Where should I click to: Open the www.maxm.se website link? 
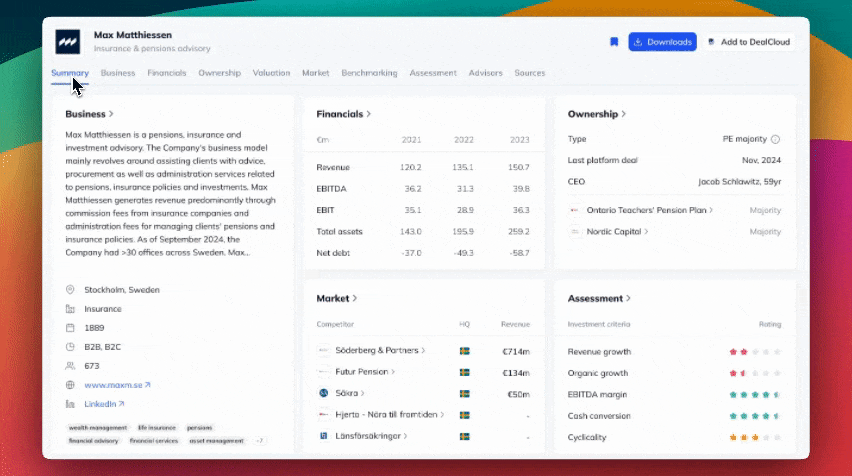point(117,385)
